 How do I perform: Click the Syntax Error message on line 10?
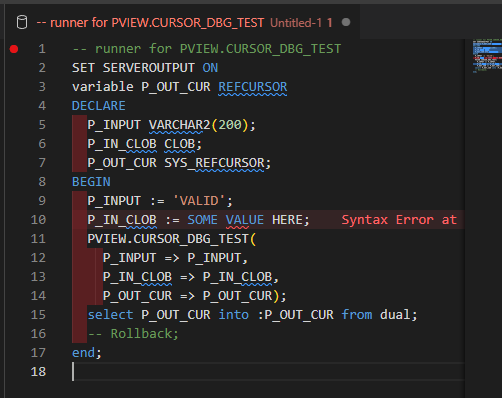point(399,220)
